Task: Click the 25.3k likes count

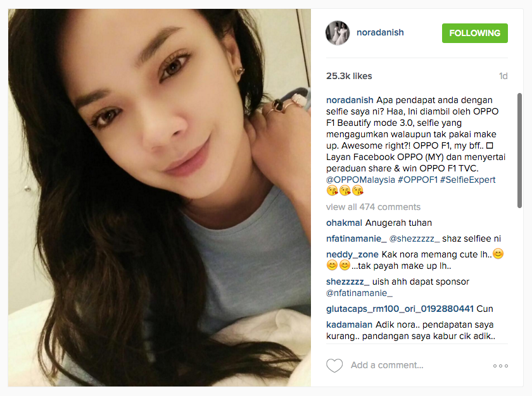Action: coord(349,76)
